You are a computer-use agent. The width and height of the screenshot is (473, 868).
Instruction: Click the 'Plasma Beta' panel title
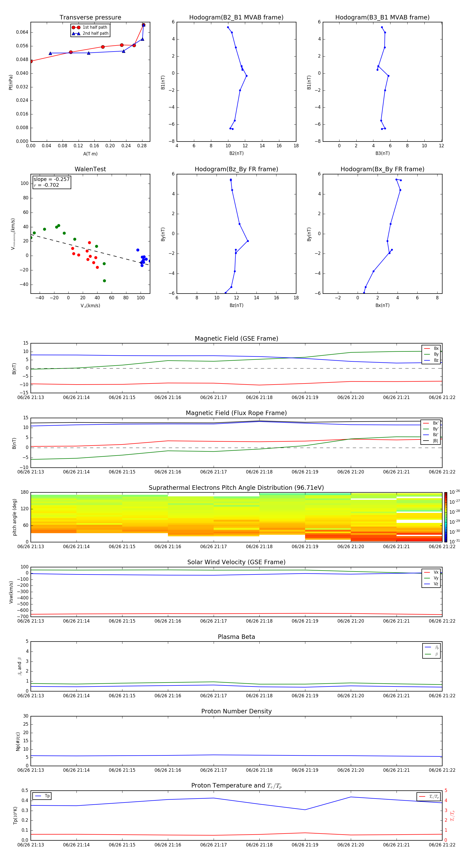coord(236,637)
